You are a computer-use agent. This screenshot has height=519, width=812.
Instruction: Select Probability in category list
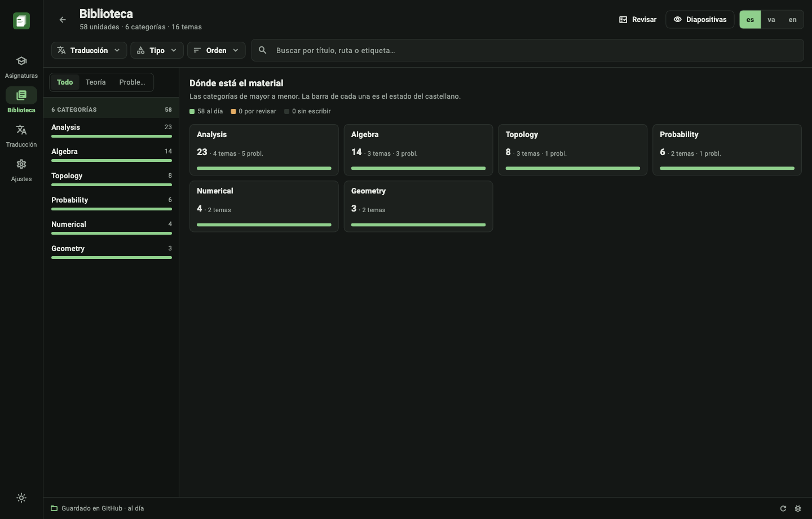point(111,203)
